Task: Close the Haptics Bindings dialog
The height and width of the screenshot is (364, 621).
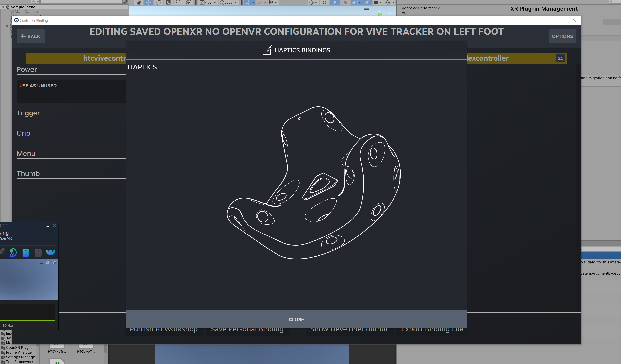Action: (296, 319)
